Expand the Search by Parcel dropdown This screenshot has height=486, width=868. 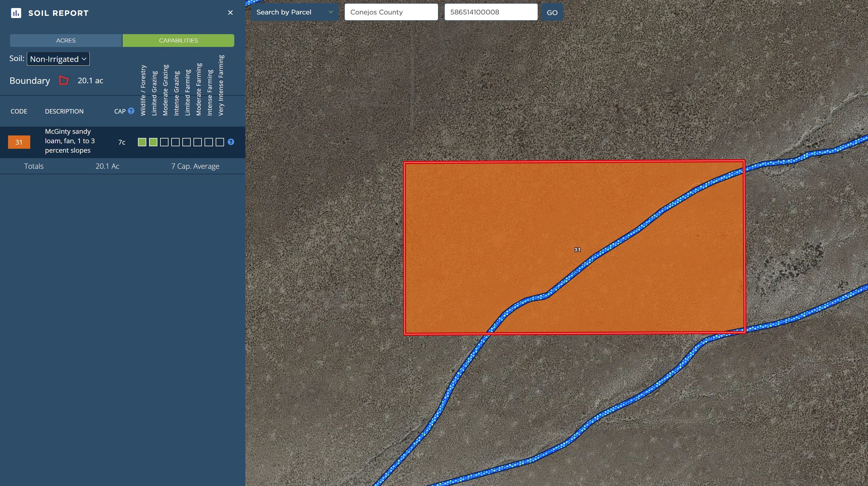click(295, 12)
